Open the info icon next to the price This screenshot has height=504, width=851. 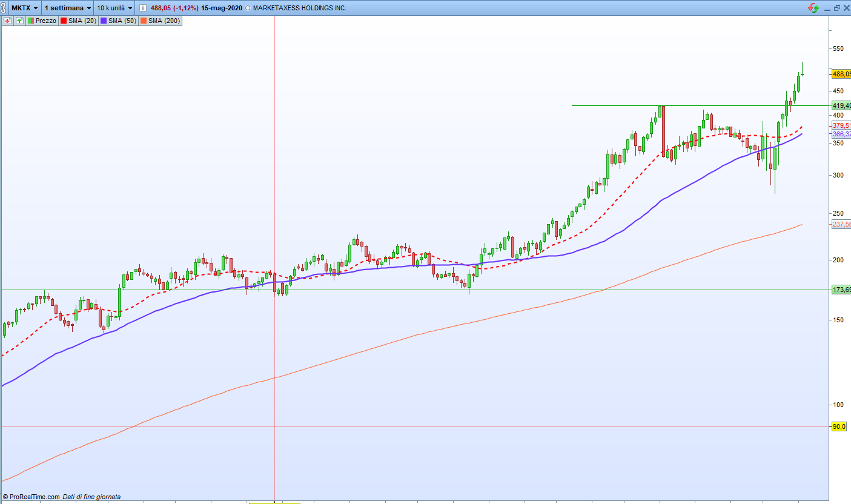(x=142, y=8)
